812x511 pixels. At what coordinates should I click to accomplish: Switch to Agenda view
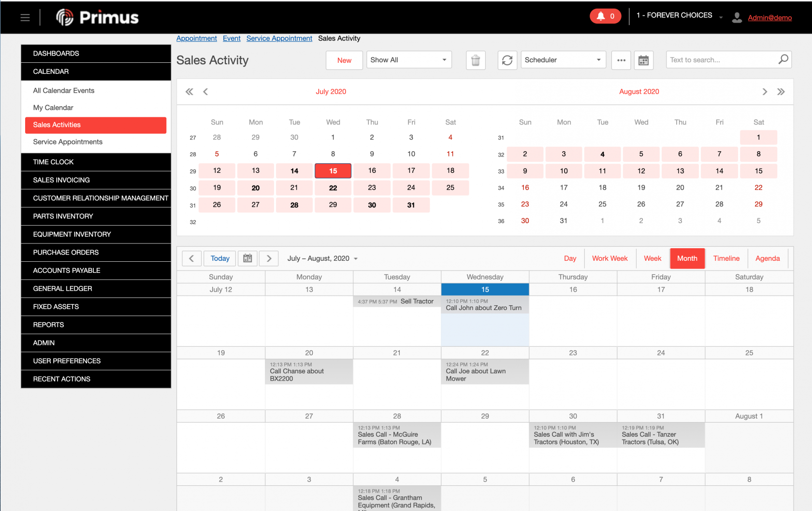767,258
